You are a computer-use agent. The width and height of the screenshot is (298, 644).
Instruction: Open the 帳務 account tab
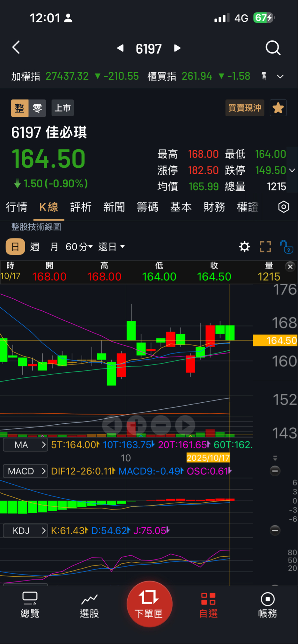[x=267, y=605]
